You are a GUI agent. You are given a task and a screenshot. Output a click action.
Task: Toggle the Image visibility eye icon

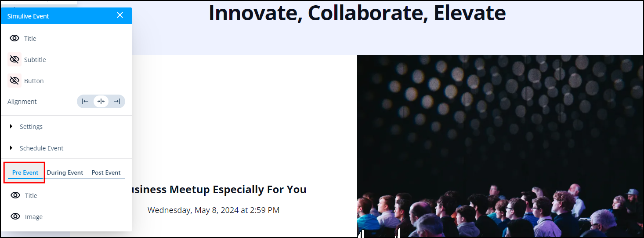coord(15,216)
